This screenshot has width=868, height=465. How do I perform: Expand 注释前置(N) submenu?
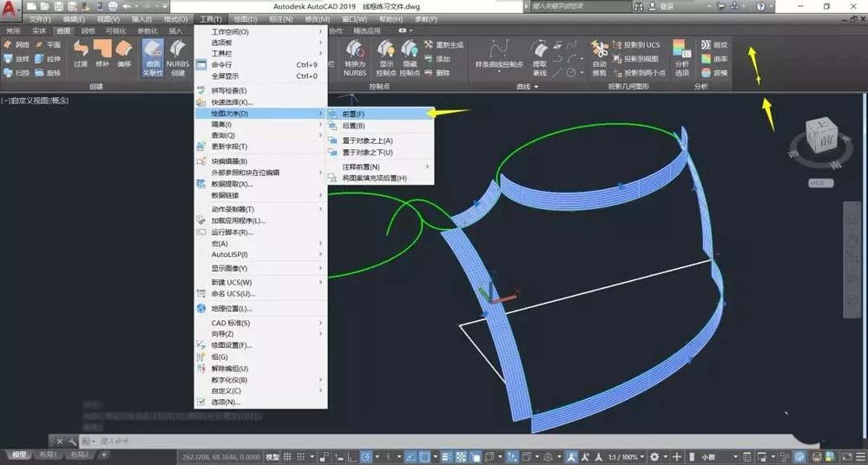click(381, 167)
